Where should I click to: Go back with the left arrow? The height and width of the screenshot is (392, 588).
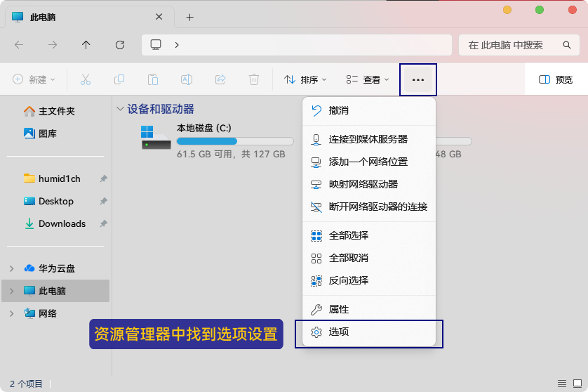click(19, 45)
